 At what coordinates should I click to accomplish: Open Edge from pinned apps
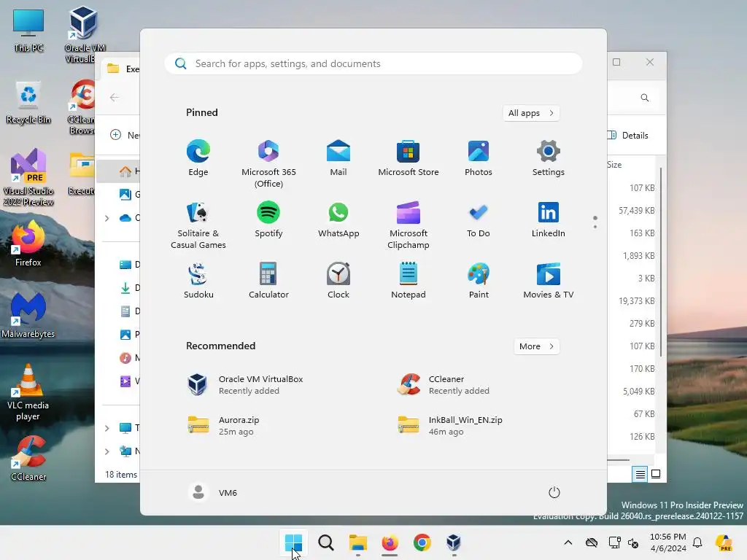point(198,158)
